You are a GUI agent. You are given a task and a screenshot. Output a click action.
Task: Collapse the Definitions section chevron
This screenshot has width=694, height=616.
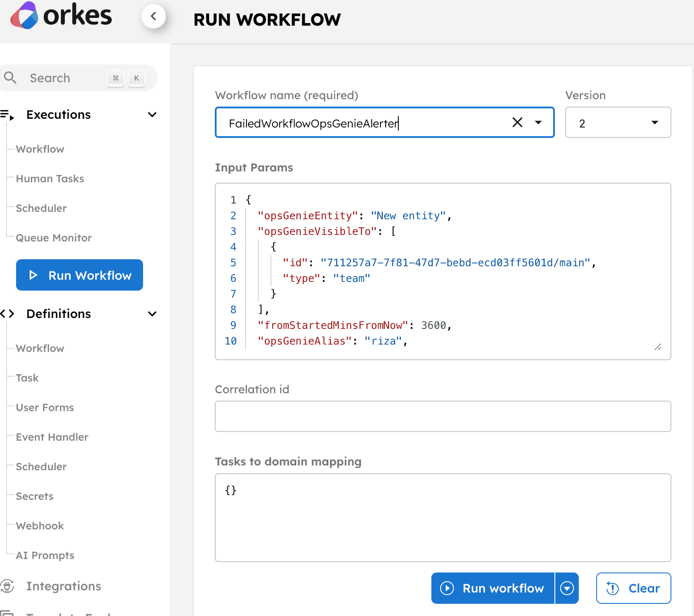click(152, 314)
